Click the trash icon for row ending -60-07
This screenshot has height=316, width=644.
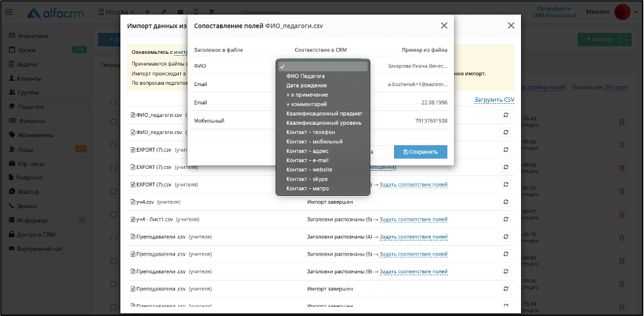pyautogui.click(x=622, y=215)
